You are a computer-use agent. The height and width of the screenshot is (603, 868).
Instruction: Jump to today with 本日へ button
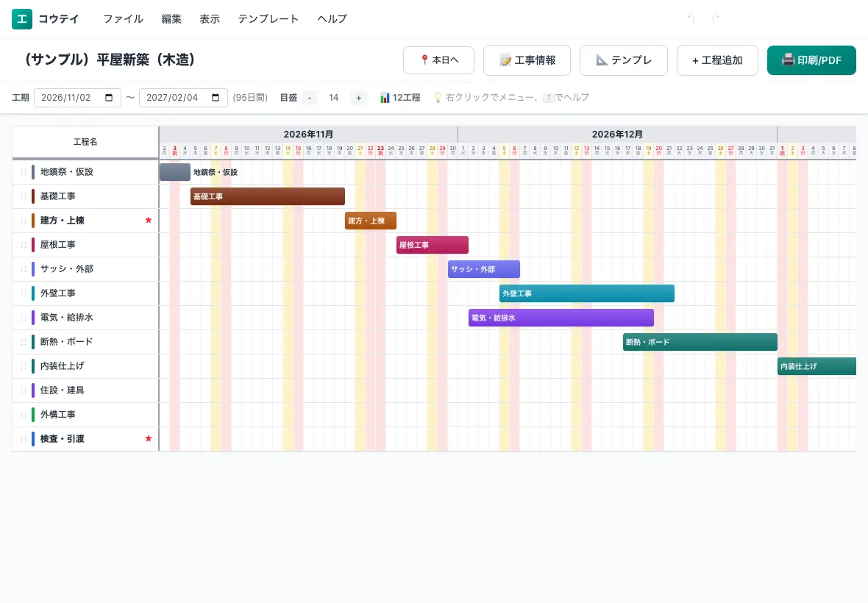pyautogui.click(x=439, y=60)
